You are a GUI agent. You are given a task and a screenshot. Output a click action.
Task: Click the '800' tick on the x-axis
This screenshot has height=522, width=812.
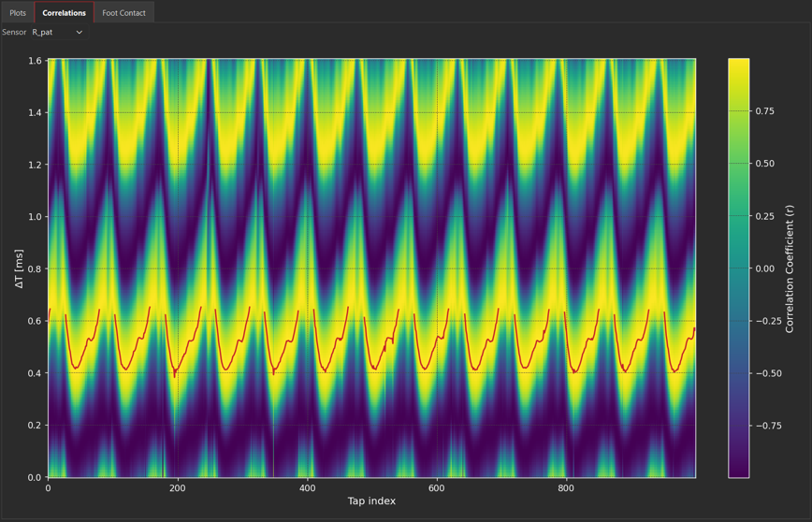pos(566,487)
